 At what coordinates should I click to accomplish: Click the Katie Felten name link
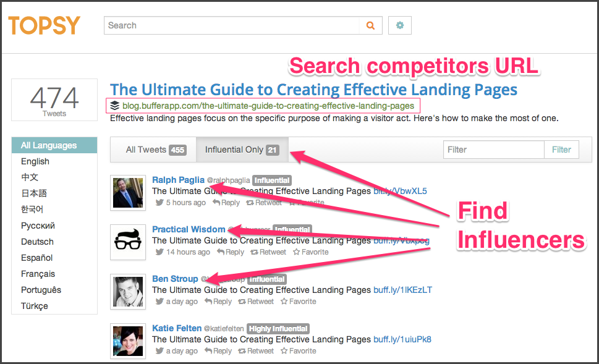(177, 328)
